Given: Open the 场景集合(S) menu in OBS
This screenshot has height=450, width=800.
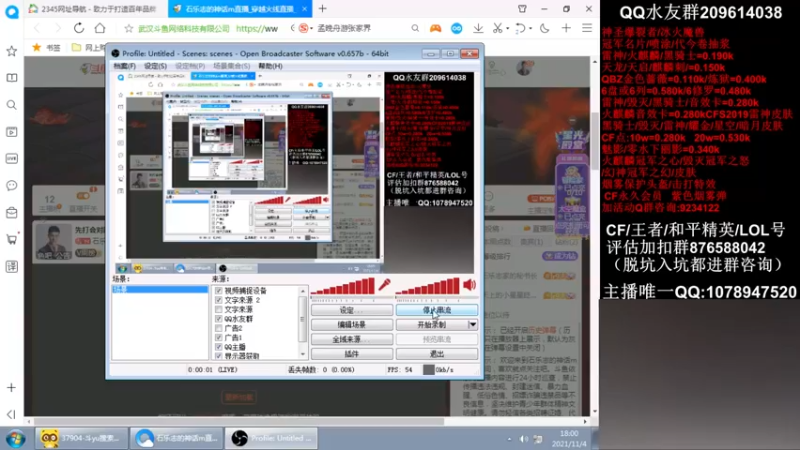Looking at the screenshot, I should [232, 66].
